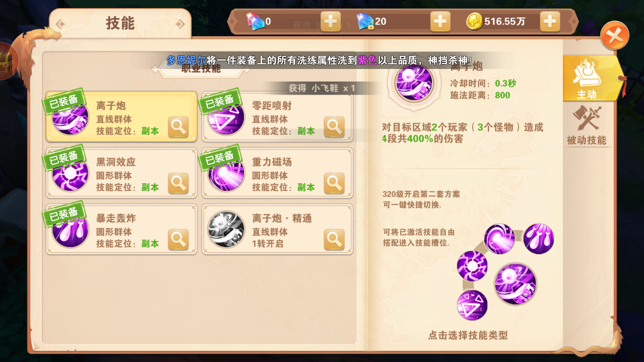Select 暴走轰炸 slot in skill wheel
Viewport: 644px width, 362px height.
539,239
